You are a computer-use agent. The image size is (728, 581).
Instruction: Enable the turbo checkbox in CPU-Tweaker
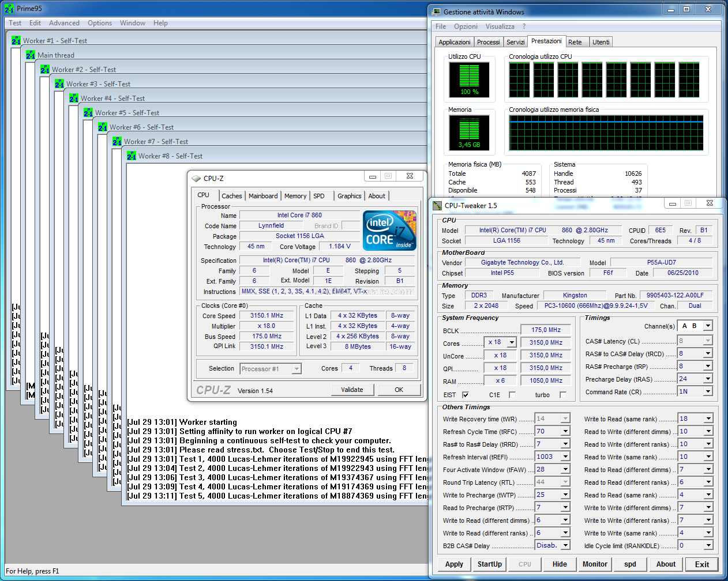[563, 395]
